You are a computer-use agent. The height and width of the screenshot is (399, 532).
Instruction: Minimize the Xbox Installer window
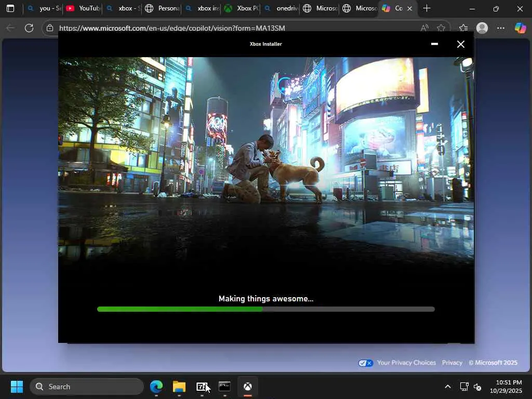click(434, 44)
